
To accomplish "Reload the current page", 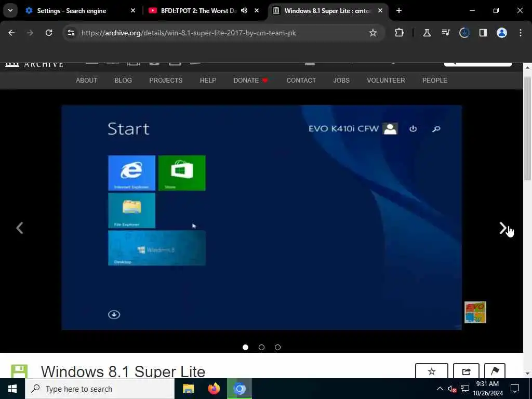I will tap(49, 33).
